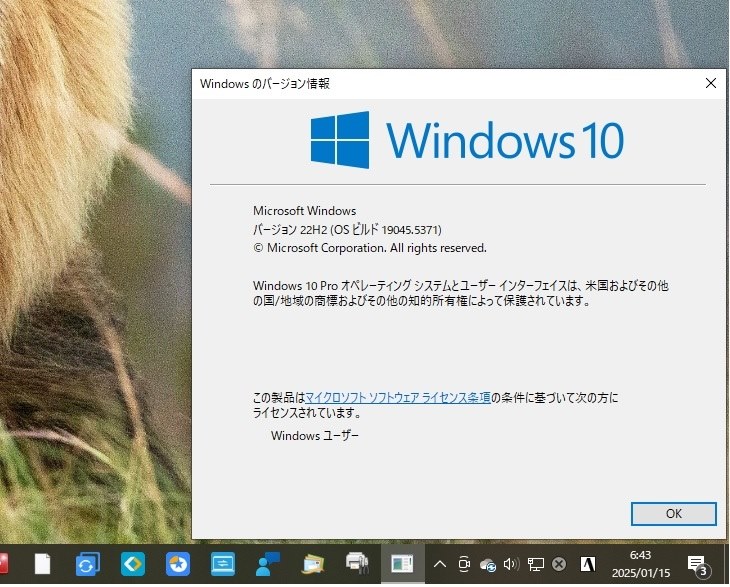
Task: Launch the teal diamond-logo taskbar app
Action: tap(133, 564)
